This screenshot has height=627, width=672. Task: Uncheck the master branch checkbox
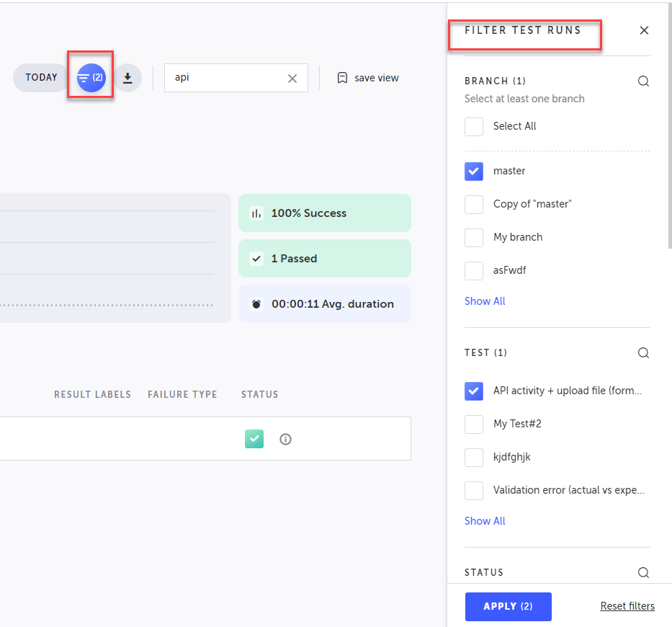coord(474,172)
